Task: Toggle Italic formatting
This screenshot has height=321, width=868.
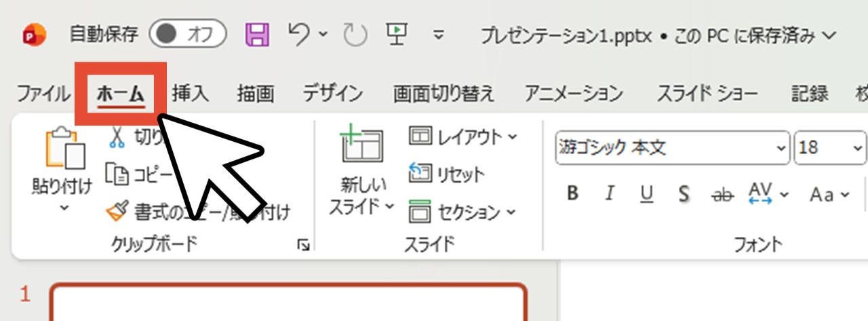Action: [610, 195]
